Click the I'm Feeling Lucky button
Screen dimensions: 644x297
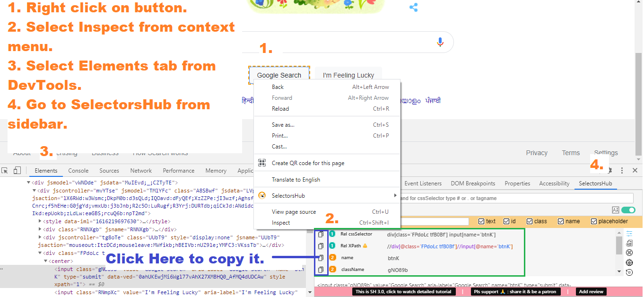(348, 75)
